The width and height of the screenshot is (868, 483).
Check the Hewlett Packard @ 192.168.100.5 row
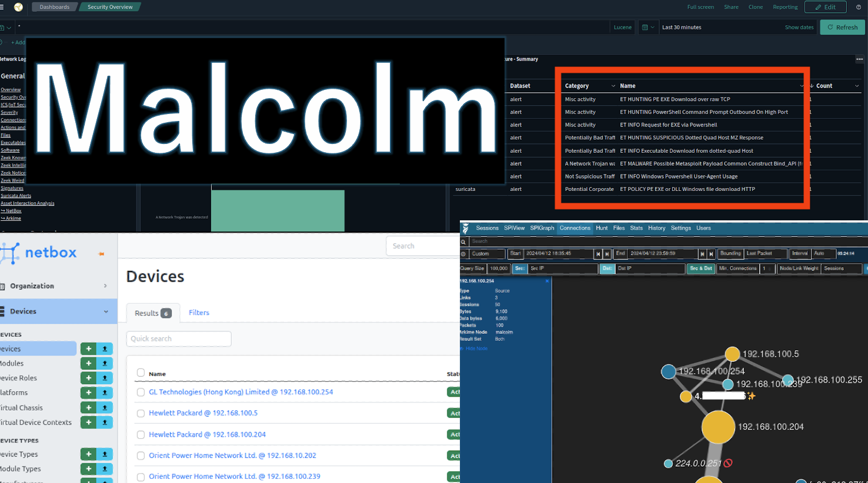[141, 414]
